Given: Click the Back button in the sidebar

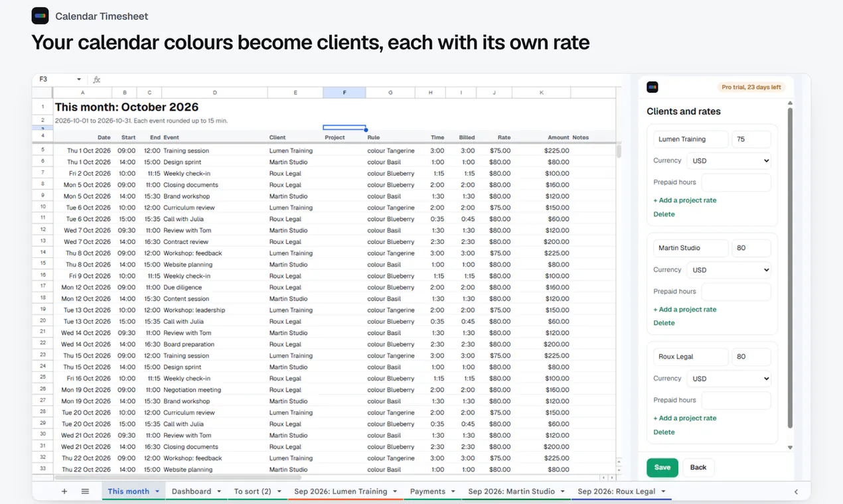Looking at the screenshot, I should 698,468.
